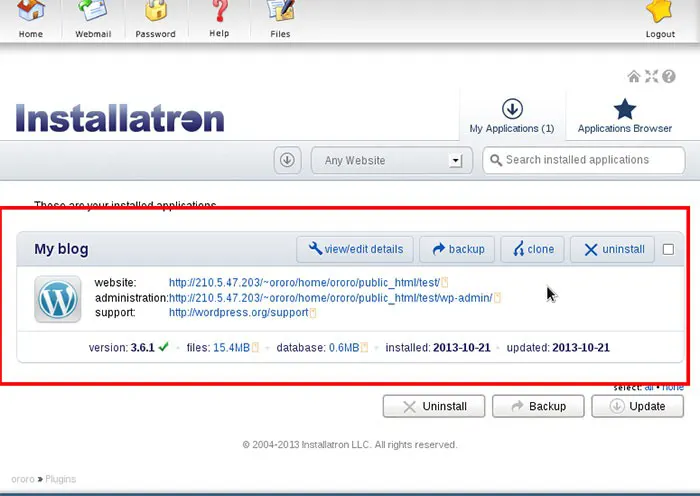Open the website URL link ending in test/
Viewport: 700px width, 496px height.
(304, 283)
